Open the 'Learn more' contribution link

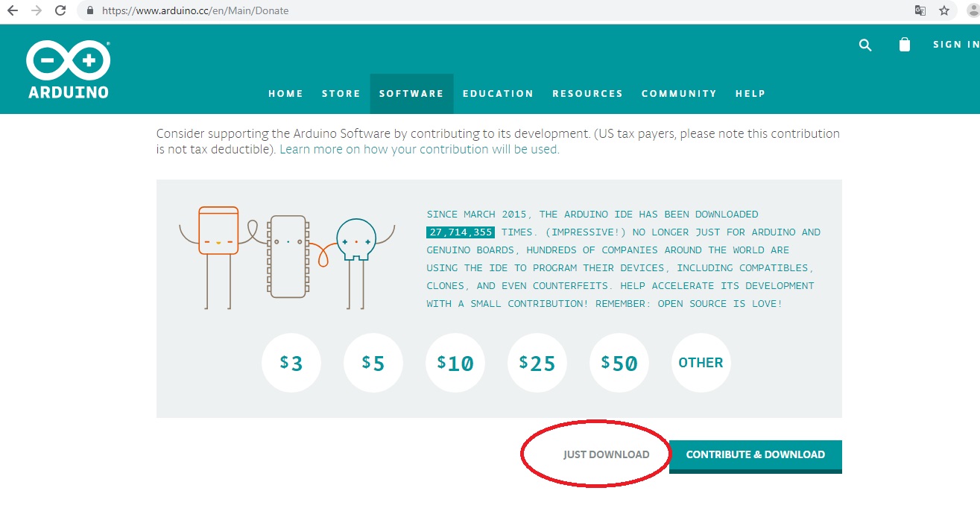[x=419, y=149]
